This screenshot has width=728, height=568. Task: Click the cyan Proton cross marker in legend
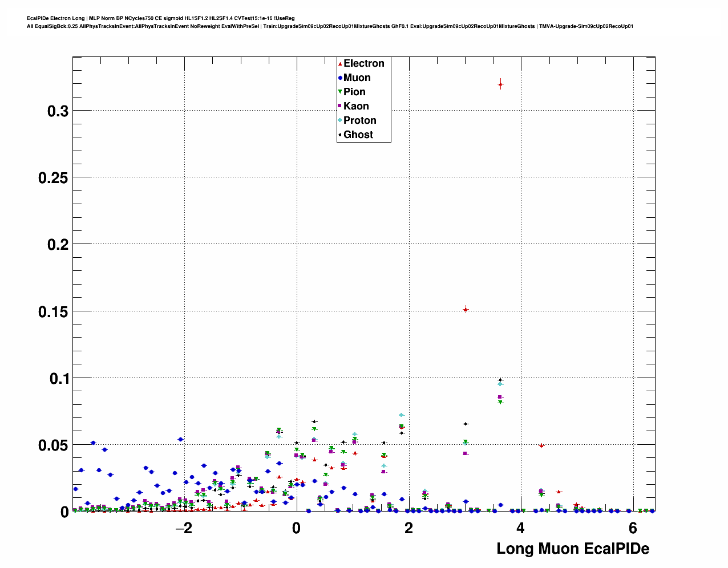point(340,121)
